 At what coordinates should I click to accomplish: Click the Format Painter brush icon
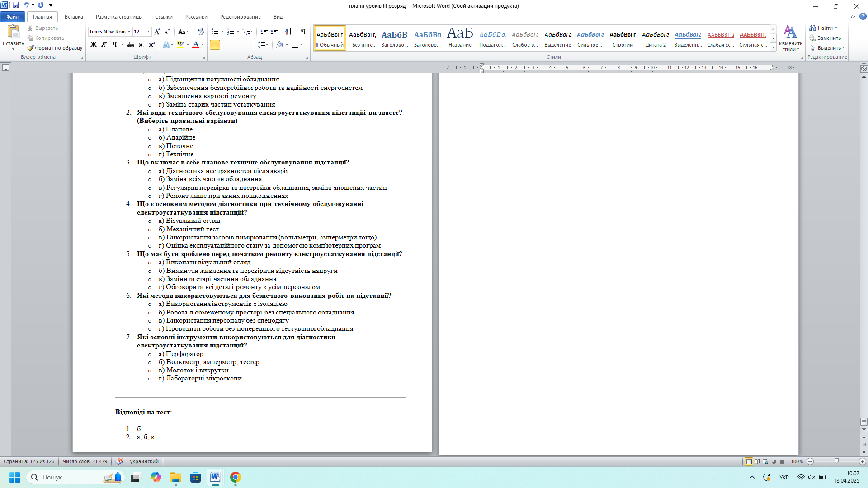click(30, 48)
